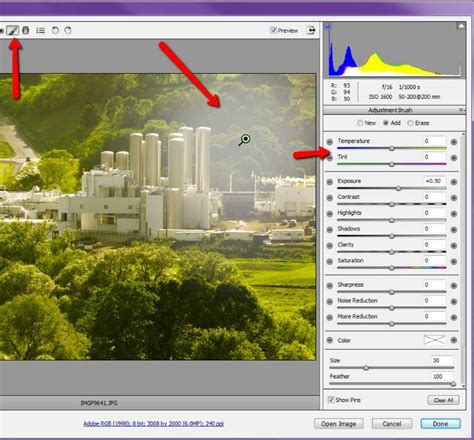This screenshot has height=440, width=474.
Task: Rotate image counterclockwise icon
Action: coord(55,30)
